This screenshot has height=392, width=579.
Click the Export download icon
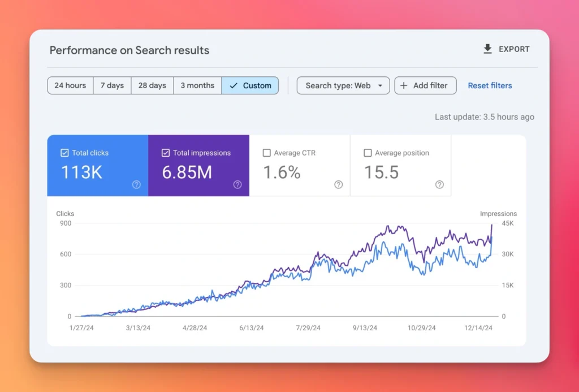tap(487, 49)
